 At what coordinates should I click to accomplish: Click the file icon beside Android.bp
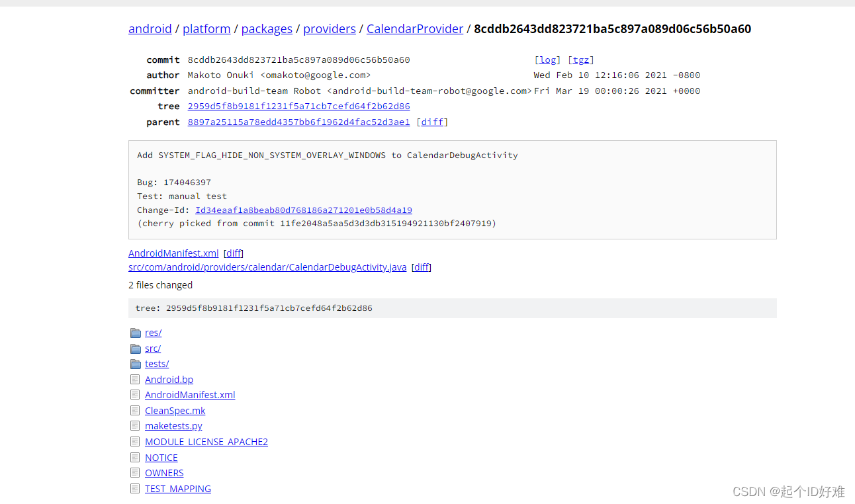(135, 379)
